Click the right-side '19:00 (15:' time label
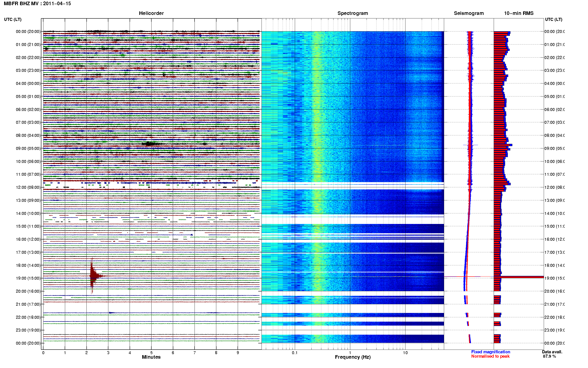Image resolution: width=588 pixels, height=368 pixels. tap(554, 278)
